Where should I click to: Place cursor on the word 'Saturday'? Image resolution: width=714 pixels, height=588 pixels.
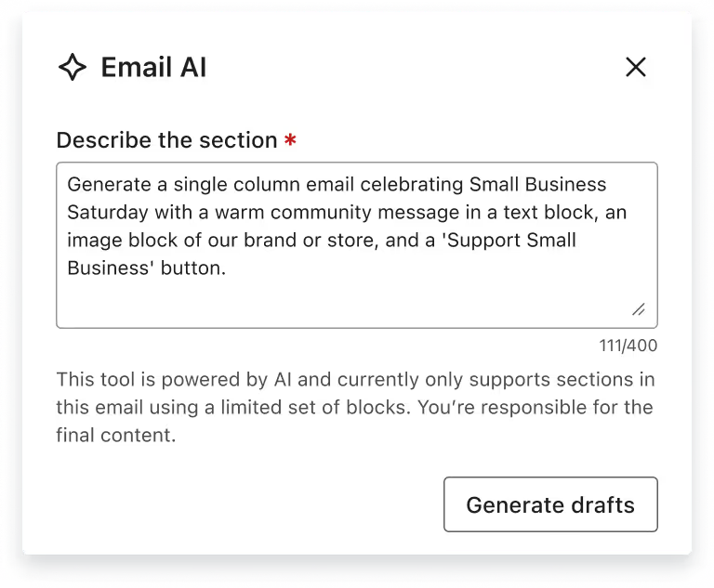click(105, 213)
